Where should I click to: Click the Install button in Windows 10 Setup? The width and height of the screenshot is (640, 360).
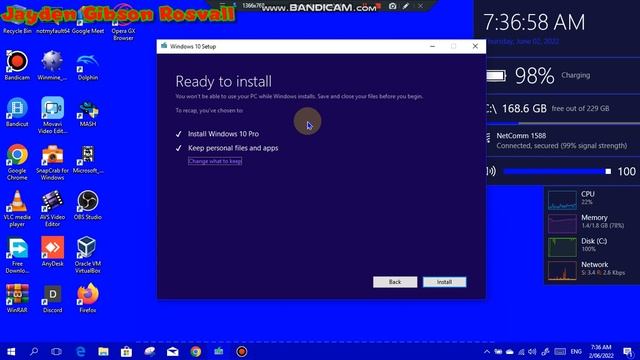pyautogui.click(x=444, y=282)
